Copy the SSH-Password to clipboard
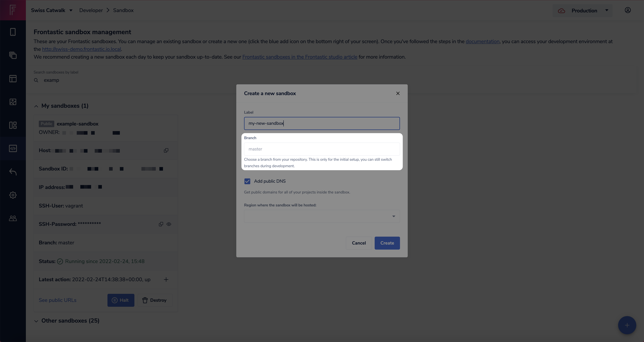The height and width of the screenshot is (342, 644). [x=161, y=224]
